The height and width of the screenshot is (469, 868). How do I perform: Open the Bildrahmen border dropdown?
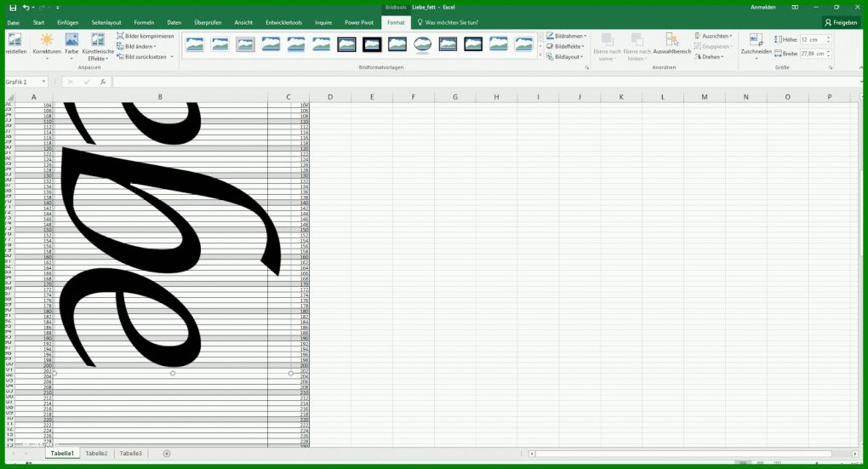pyautogui.click(x=566, y=36)
